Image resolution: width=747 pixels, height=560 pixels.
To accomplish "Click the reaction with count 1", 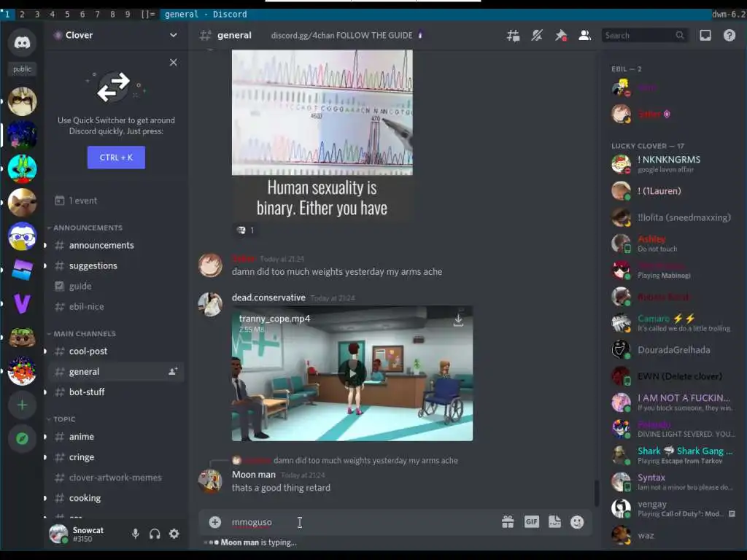I will pyautogui.click(x=246, y=230).
